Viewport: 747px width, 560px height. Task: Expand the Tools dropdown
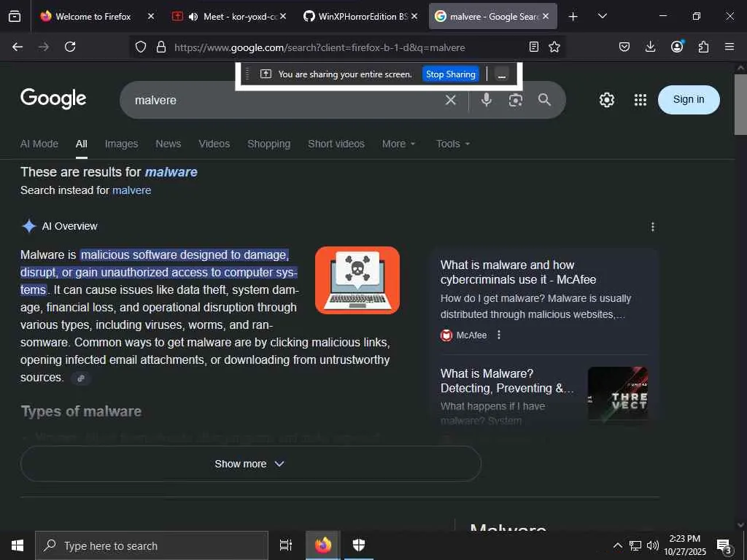453,144
